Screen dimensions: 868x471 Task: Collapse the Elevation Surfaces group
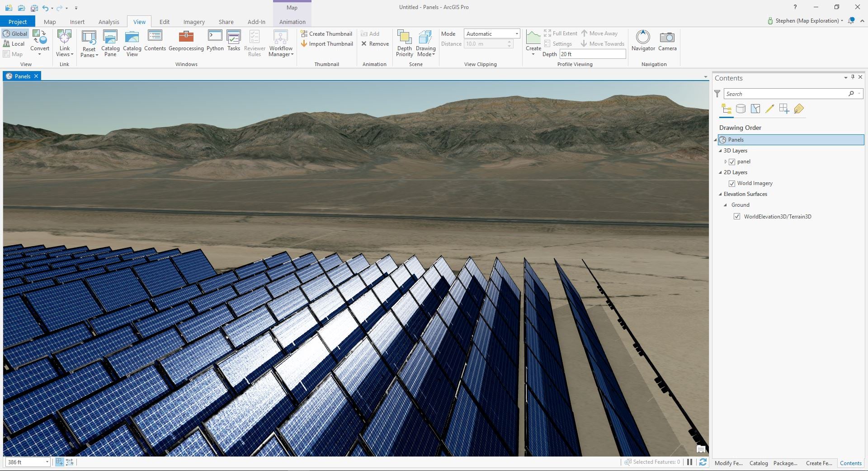(x=721, y=194)
